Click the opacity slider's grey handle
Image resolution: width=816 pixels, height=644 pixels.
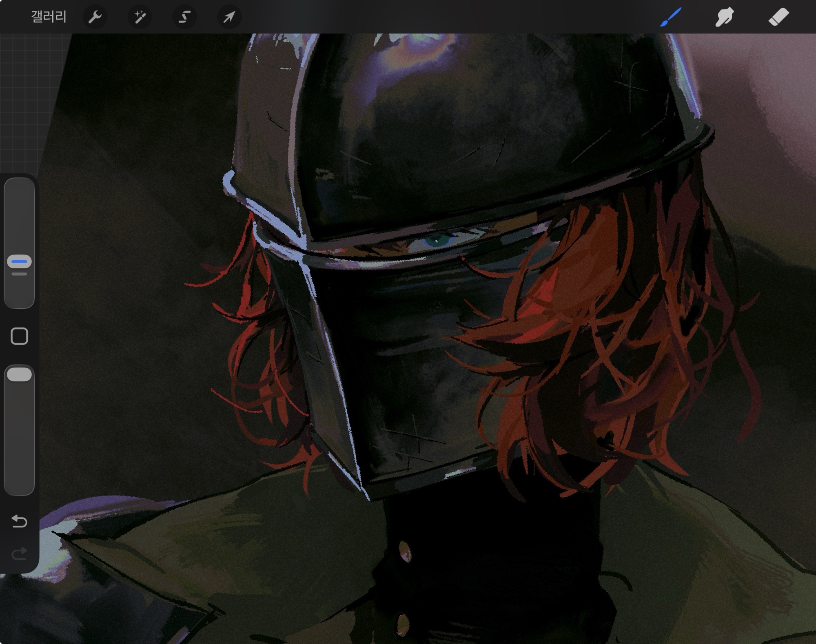coord(19,374)
